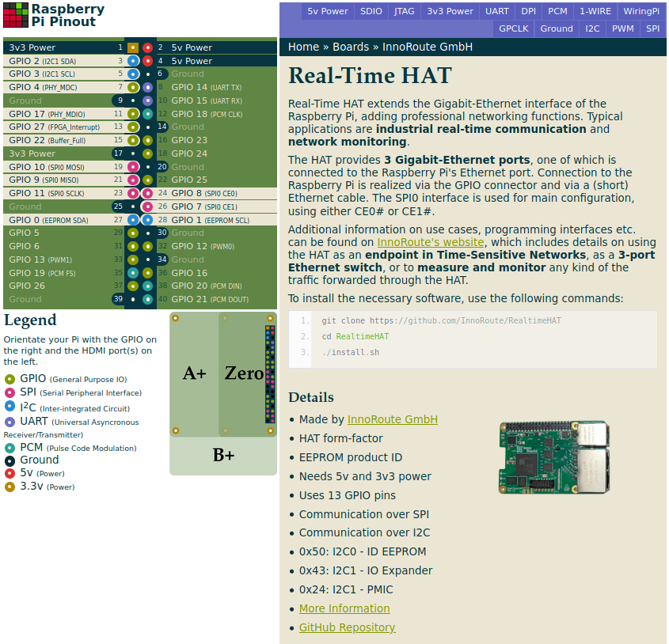Viewport: 669px width, 644px height.
Task: Click the Real-Time HAT page heading
Action: [370, 75]
